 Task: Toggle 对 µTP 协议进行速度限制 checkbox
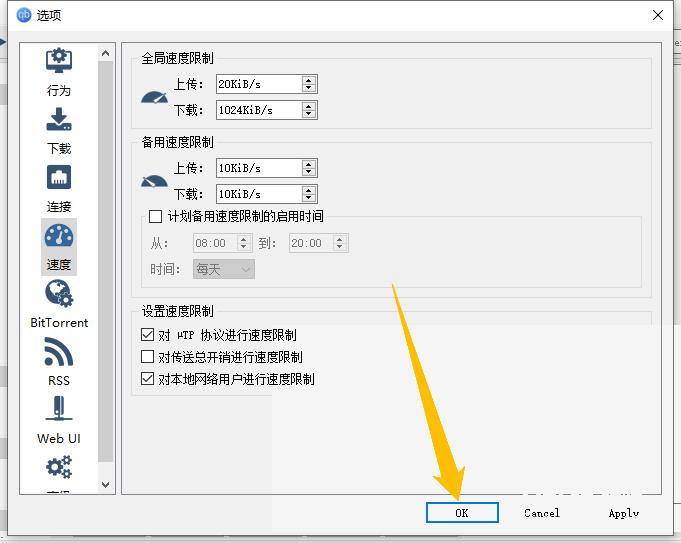pos(148,334)
